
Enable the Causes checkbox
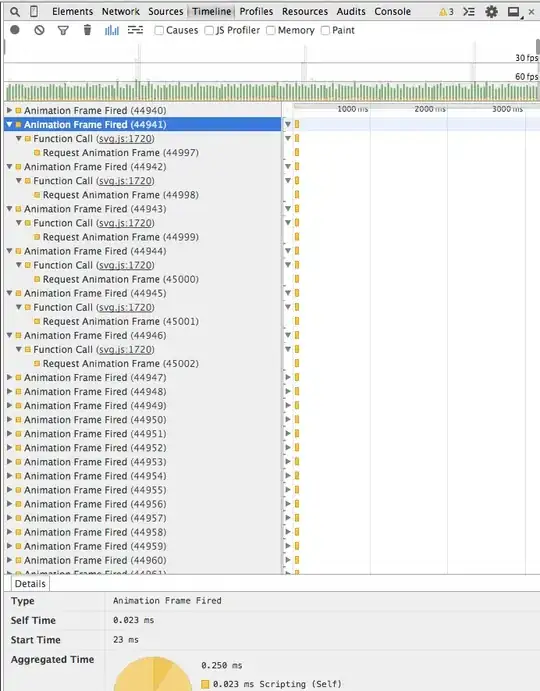coord(159,30)
